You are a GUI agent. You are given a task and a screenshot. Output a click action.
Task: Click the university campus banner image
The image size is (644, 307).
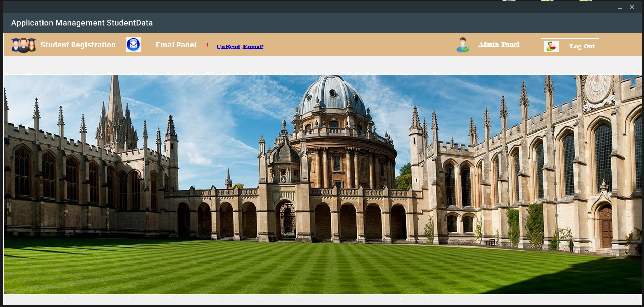click(323, 185)
